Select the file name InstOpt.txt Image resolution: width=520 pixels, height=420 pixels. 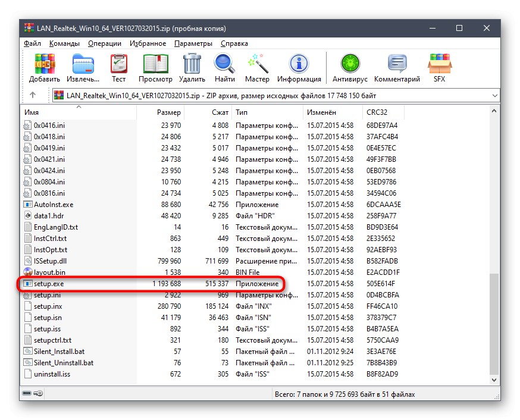(x=51, y=250)
